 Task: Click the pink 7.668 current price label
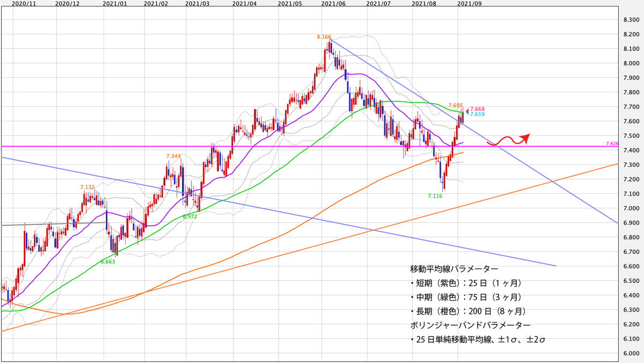(477, 109)
